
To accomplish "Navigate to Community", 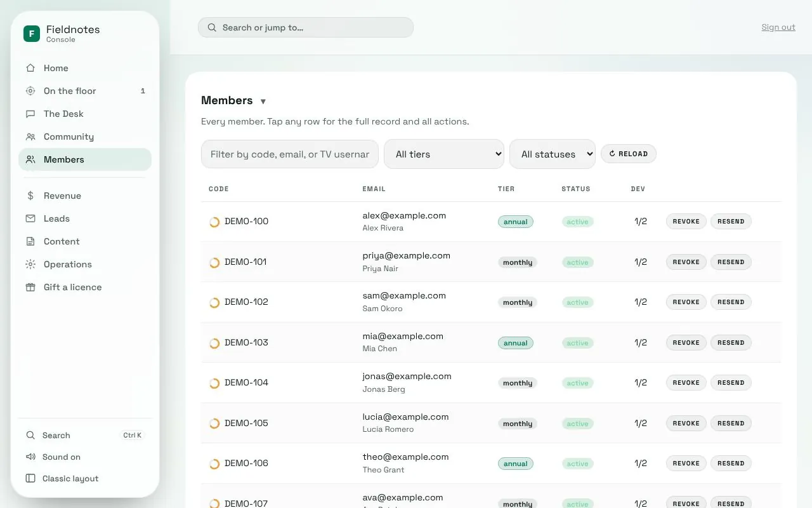I will coord(85,137).
